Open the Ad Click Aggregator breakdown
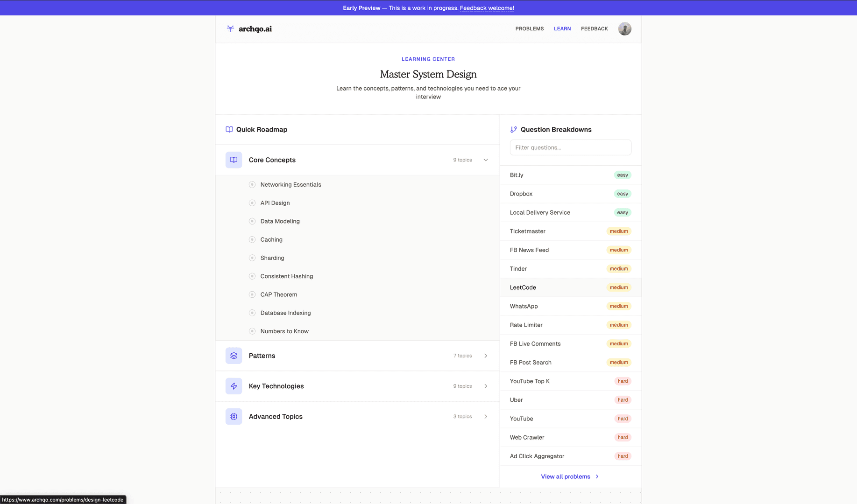Image resolution: width=857 pixels, height=504 pixels. point(570,456)
